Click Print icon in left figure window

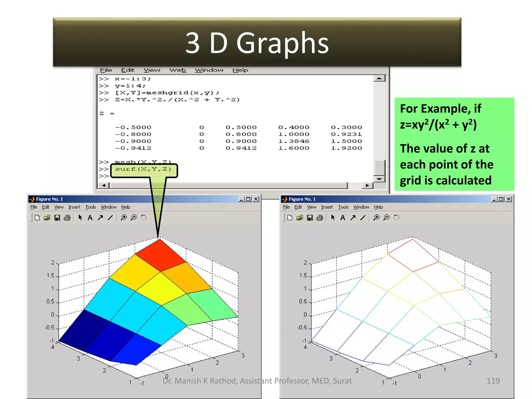click(x=67, y=218)
